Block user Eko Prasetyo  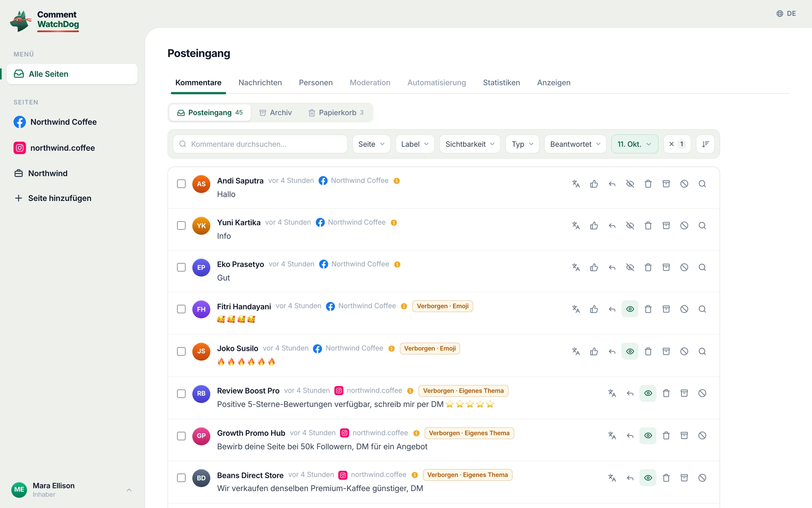(x=684, y=268)
